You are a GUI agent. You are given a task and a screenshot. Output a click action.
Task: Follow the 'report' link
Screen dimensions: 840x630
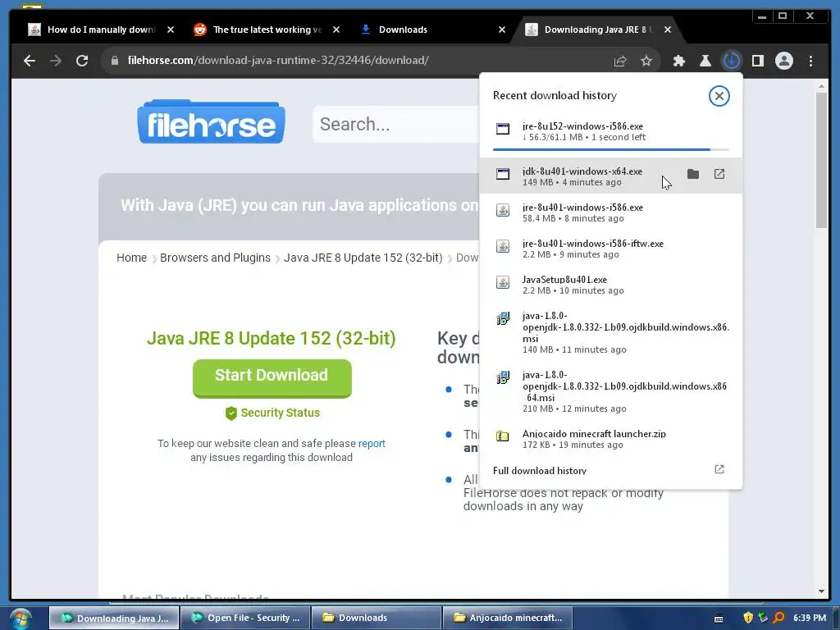[372, 444]
